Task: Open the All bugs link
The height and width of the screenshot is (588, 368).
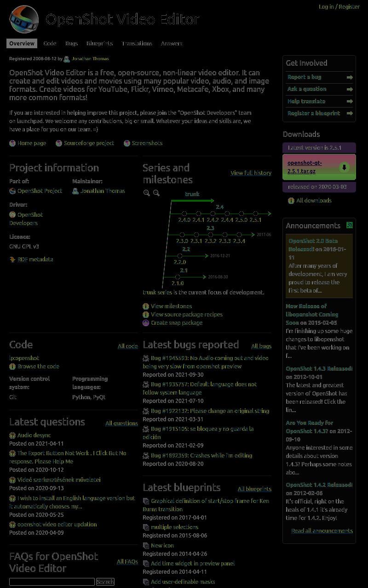Action: (x=261, y=346)
